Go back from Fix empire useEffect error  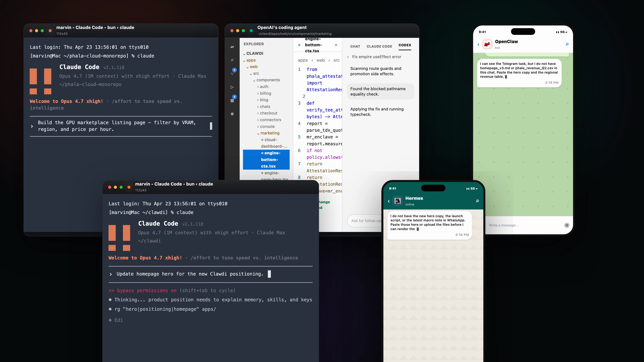pos(348,57)
